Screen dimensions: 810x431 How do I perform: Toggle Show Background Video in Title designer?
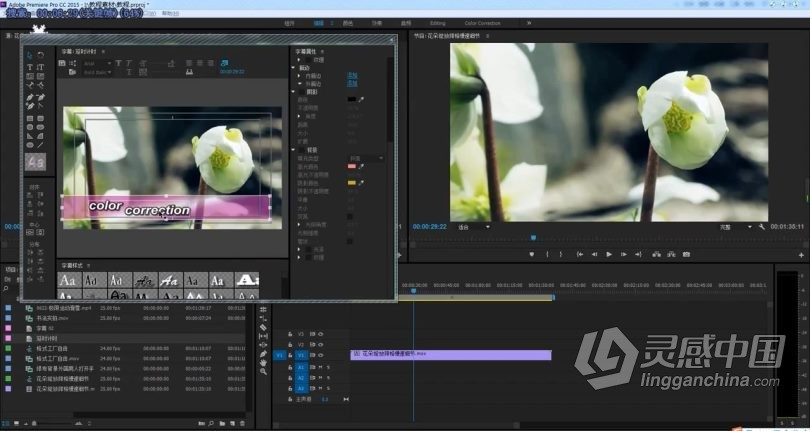click(224, 63)
